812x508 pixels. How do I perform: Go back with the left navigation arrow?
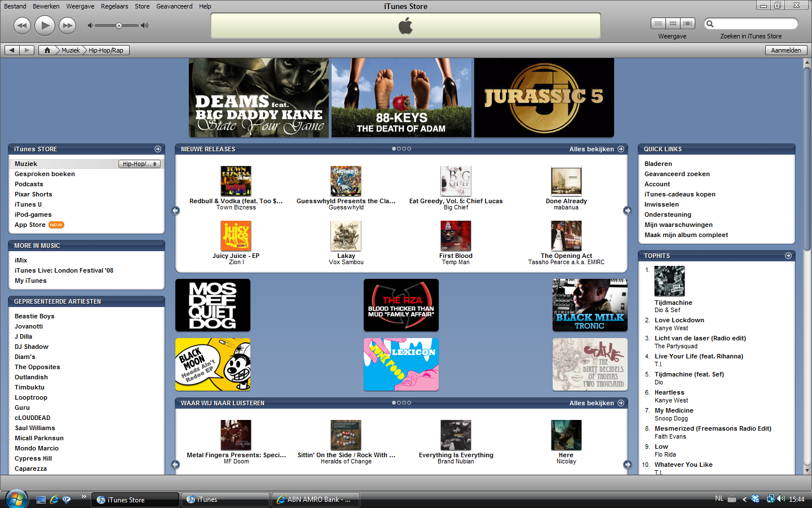tap(12, 50)
